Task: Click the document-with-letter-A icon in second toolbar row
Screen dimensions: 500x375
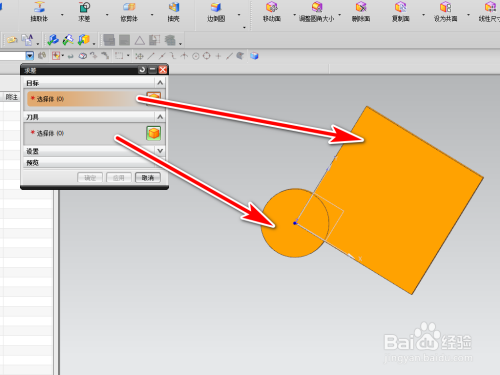Action: (x=27, y=40)
